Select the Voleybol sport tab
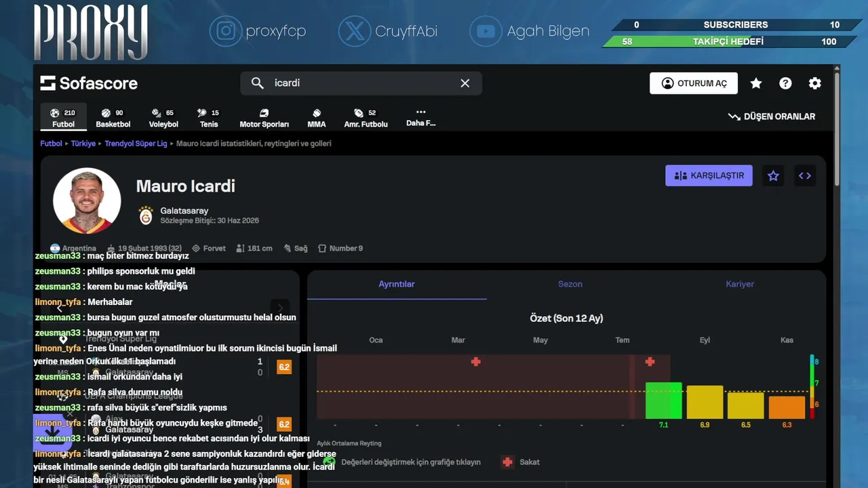 coord(163,118)
